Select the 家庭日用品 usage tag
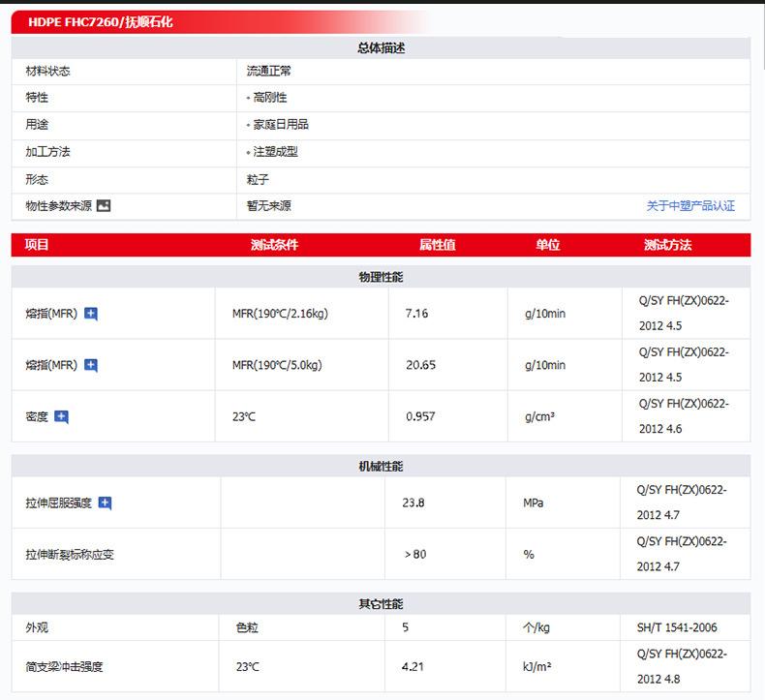This screenshot has width=765, height=700. pos(280,125)
